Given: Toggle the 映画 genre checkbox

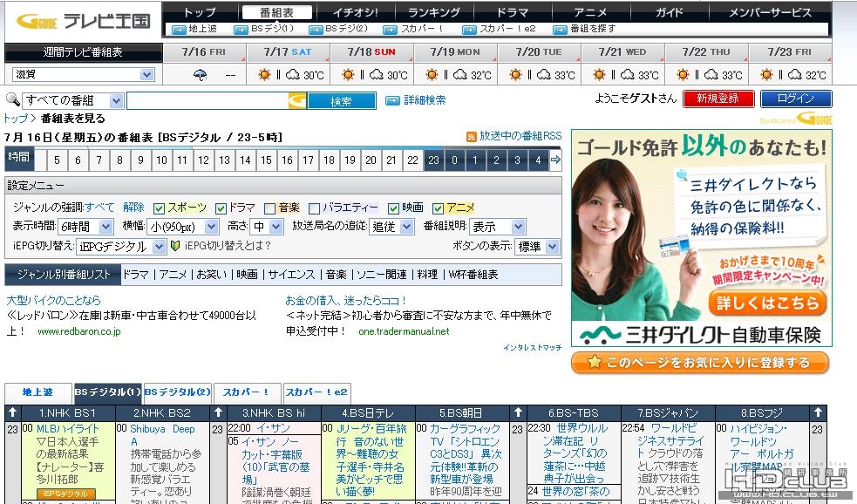Looking at the screenshot, I should tap(393, 208).
